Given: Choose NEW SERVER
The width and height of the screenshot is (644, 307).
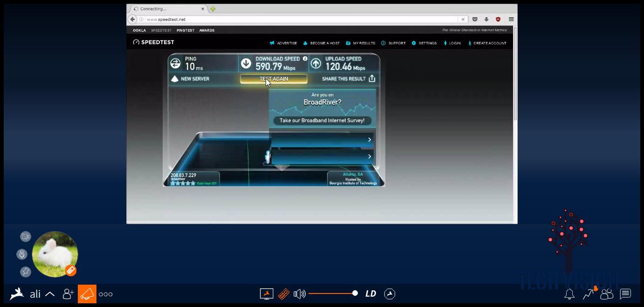Looking at the screenshot, I should coord(190,79).
